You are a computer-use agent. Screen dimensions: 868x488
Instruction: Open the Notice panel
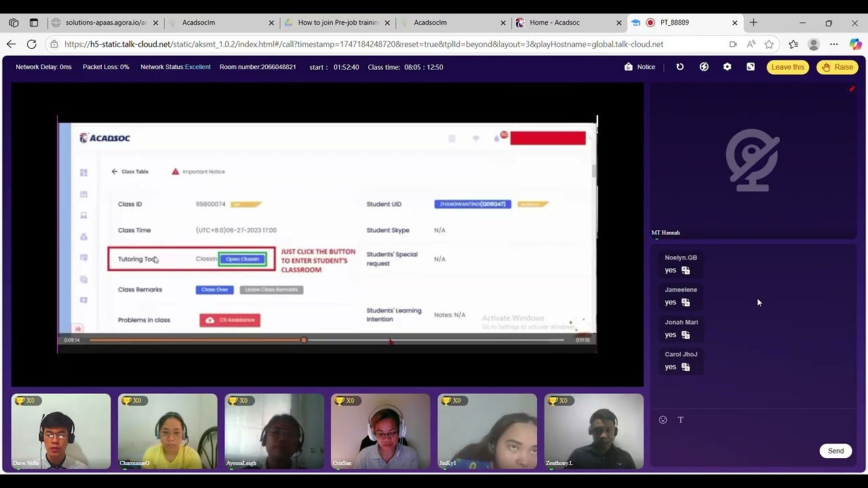(639, 67)
